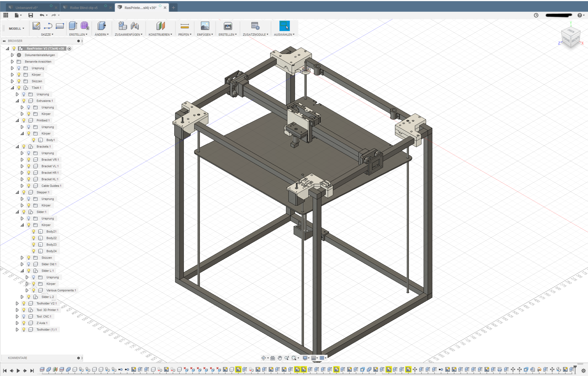Click the Undo arrow icon
Viewport: 588px width, 376px height.
[x=42, y=15]
